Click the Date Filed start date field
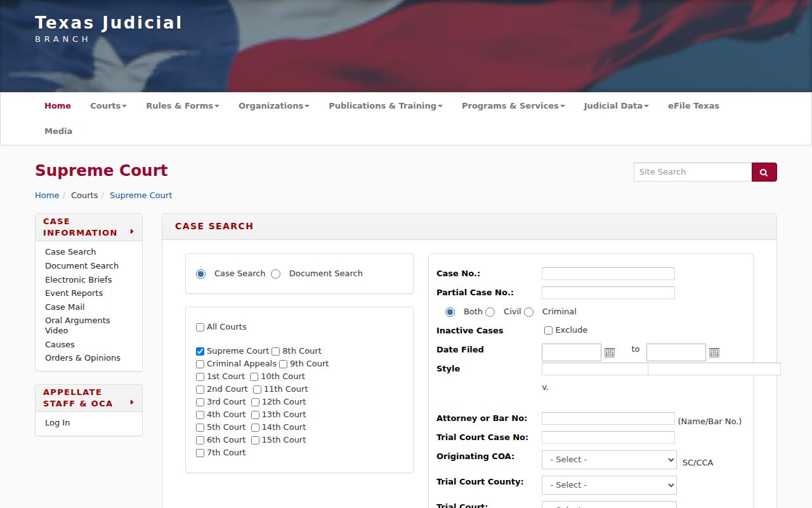Viewport: 812px width, 508px height. click(572, 352)
